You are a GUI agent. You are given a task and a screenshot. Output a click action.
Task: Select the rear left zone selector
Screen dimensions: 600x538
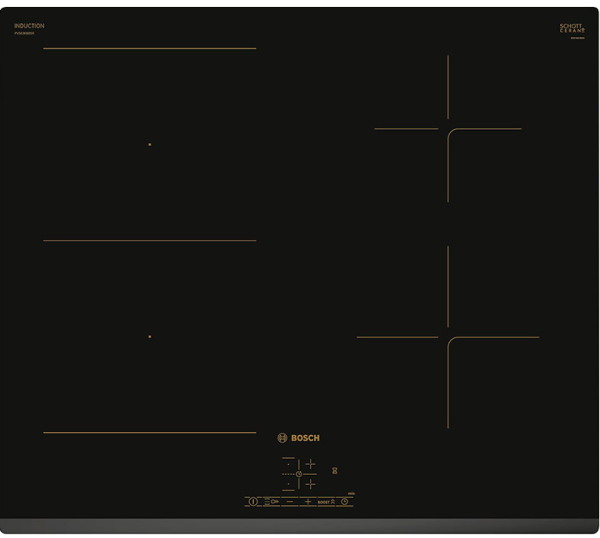289,464
